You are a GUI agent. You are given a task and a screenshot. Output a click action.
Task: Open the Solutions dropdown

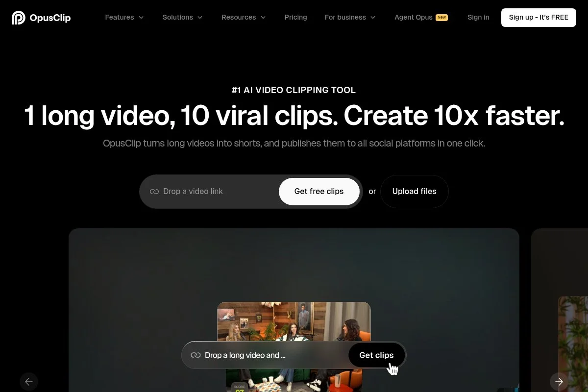point(182,17)
